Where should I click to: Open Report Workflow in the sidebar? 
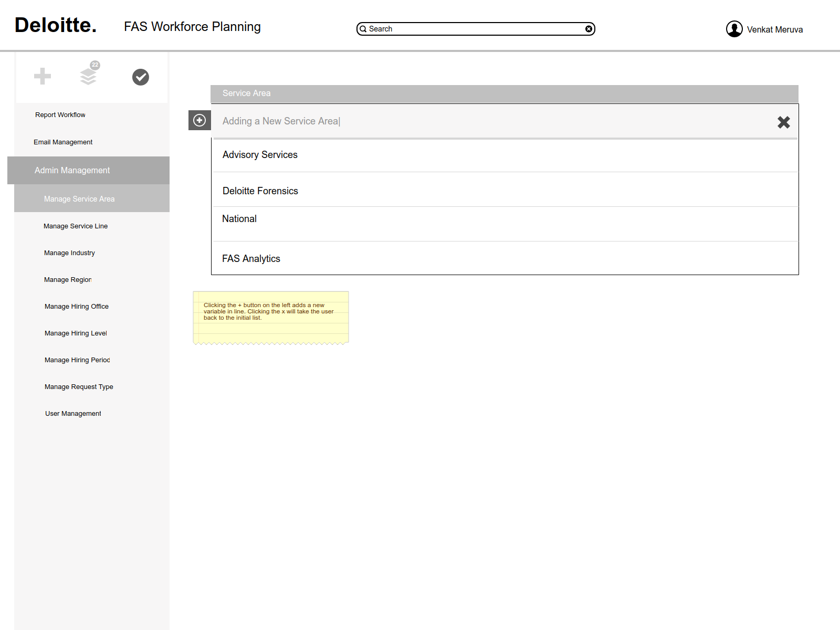coord(60,115)
